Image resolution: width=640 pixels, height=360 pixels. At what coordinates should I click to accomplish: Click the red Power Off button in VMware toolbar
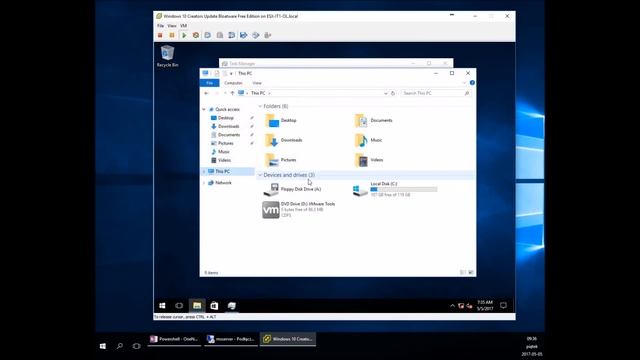160,36
